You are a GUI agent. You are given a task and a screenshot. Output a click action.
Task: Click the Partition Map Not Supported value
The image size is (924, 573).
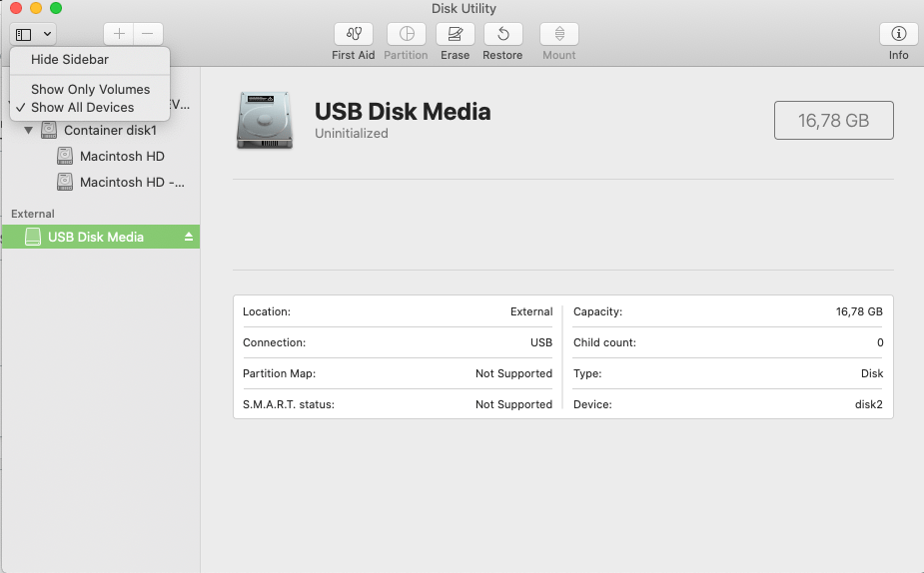click(513, 373)
